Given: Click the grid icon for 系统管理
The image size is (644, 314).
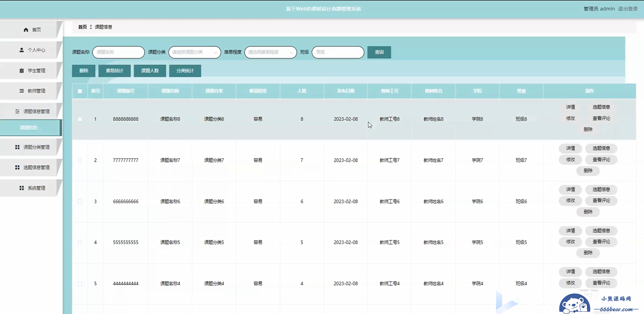Looking at the screenshot, I should [x=22, y=188].
